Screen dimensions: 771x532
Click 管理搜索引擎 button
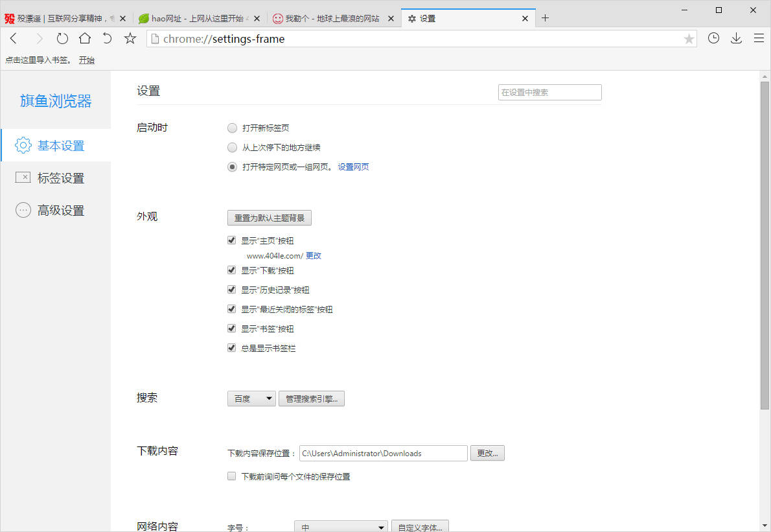pos(311,399)
